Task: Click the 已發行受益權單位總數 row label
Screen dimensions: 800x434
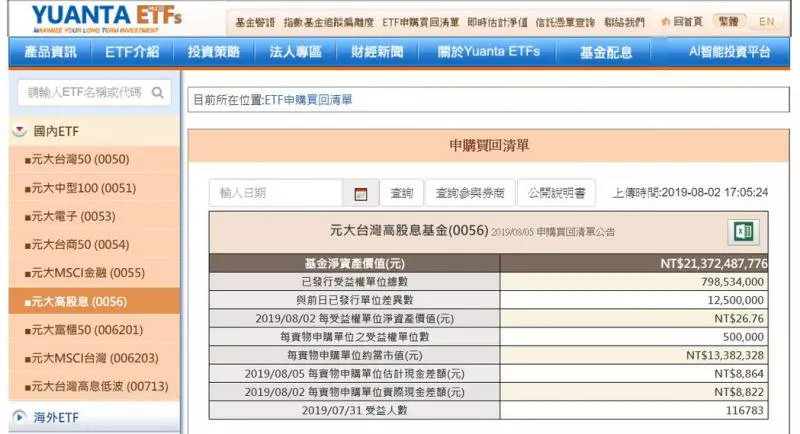Action: (x=355, y=282)
